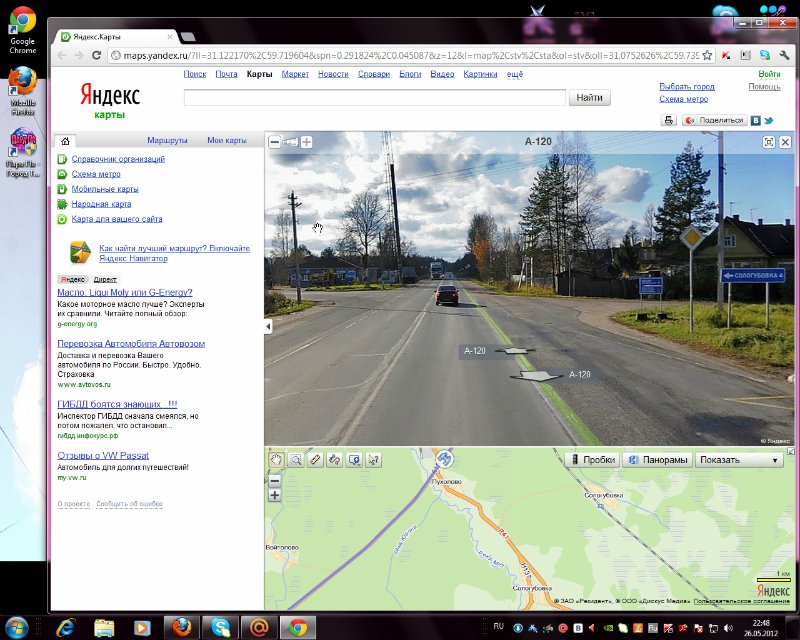Open the Маршруты tab
This screenshot has height=640, width=800.
click(x=167, y=140)
